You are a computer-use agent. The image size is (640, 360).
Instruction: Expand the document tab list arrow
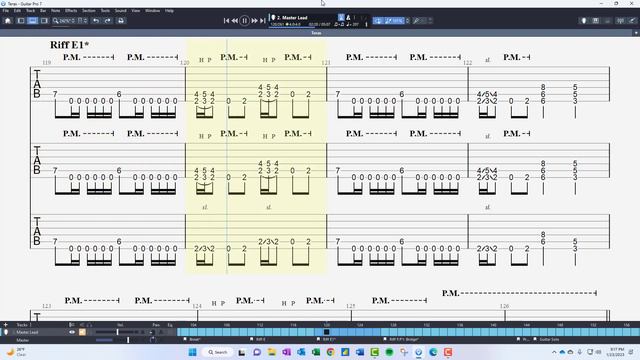pos(636,33)
